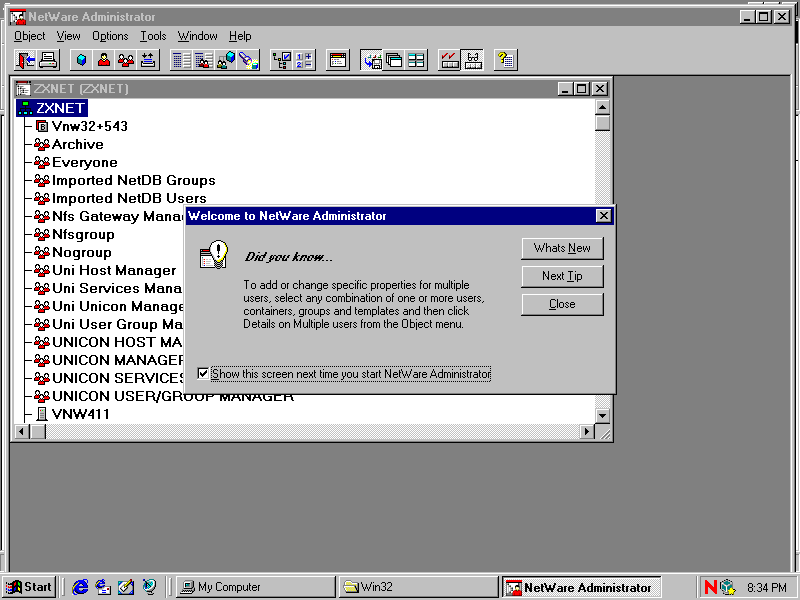The width and height of the screenshot is (800, 600).
Task: Click the red Novell N tray icon
Action: [x=710, y=587]
